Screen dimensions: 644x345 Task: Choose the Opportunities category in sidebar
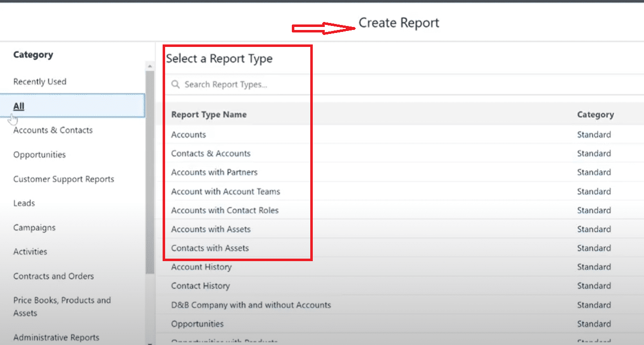39,155
